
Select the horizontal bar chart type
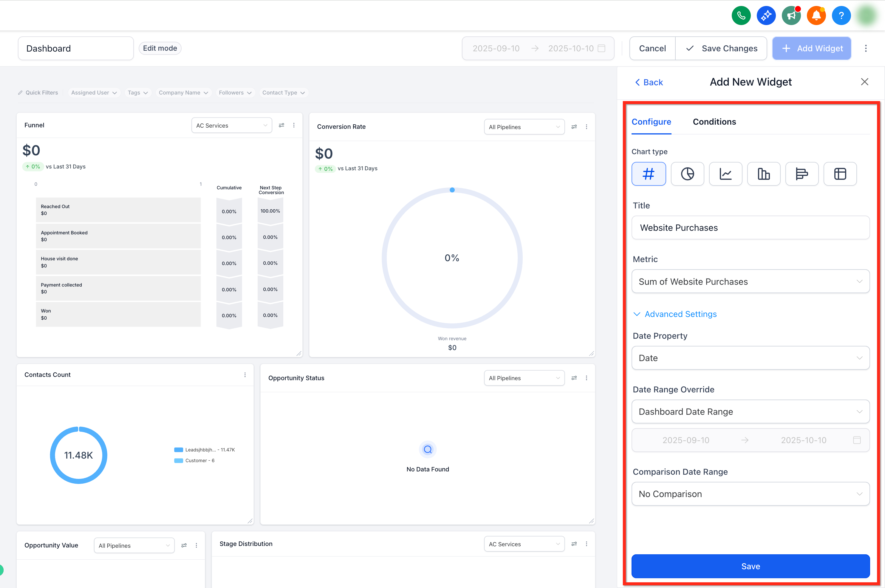click(x=802, y=174)
